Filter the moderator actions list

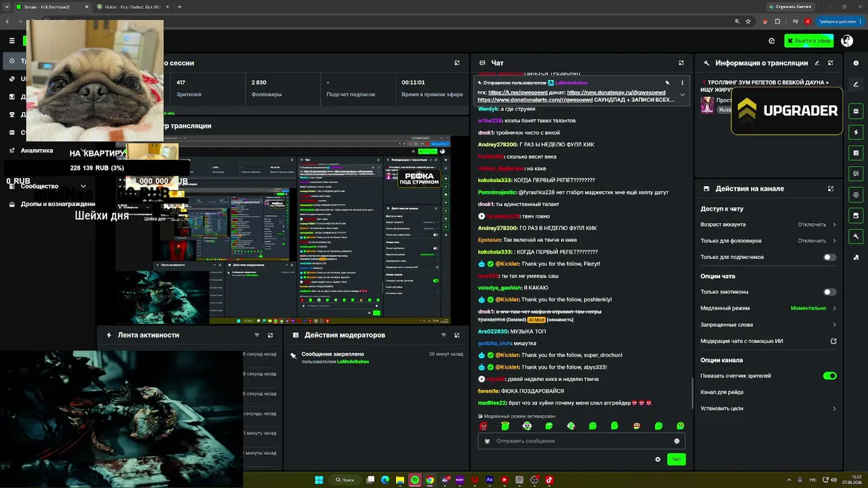[443, 335]
